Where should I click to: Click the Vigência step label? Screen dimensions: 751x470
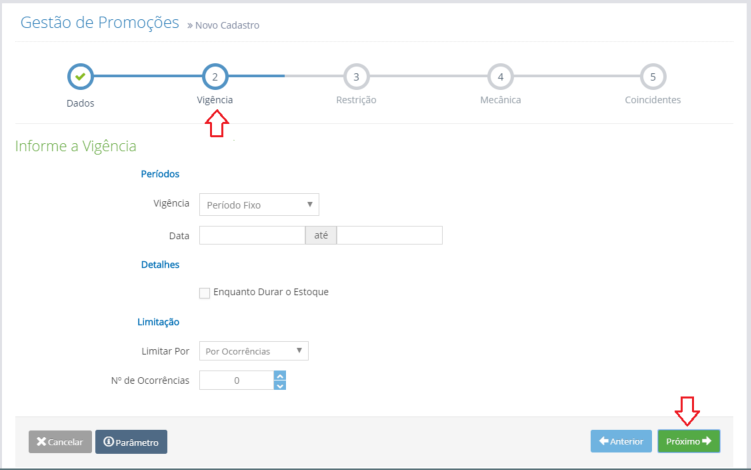215,100
